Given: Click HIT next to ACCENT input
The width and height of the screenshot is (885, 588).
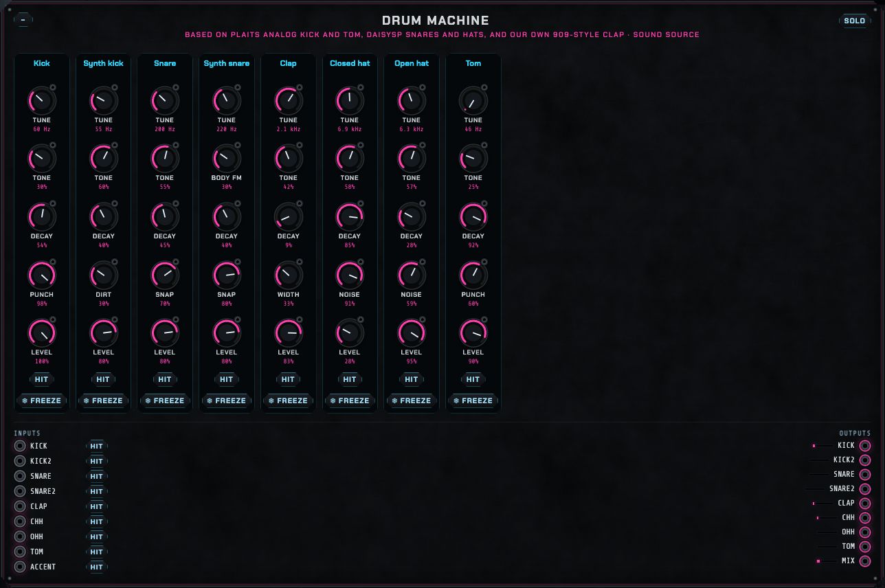Looking at the screenshot, I should [97, 567].
